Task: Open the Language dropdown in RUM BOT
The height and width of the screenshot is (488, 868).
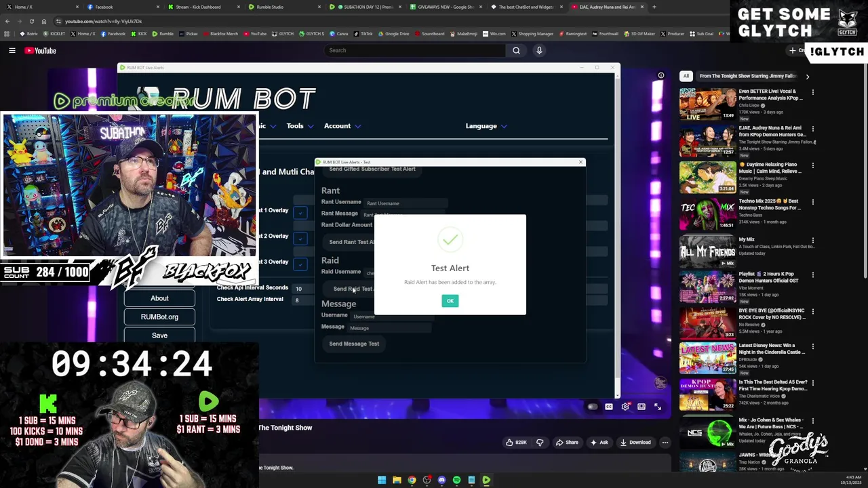Action: click(x=486, y=126)
